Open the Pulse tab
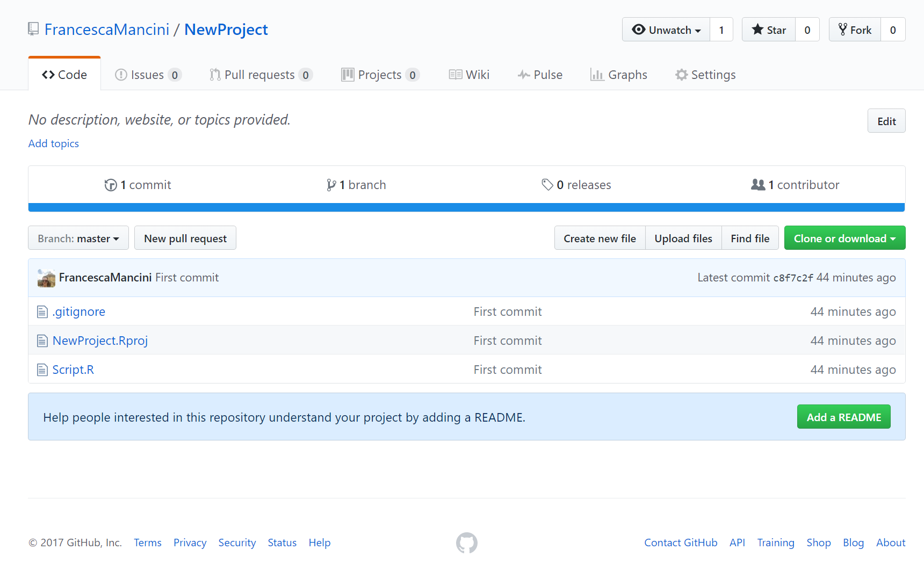Image resolution: width=924 pixels, height=586 pixels. 540,75
